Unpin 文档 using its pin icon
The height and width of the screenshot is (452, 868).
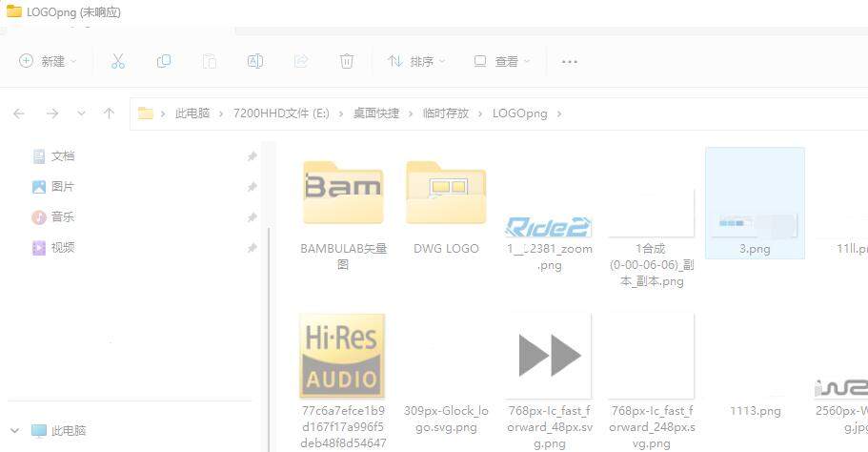point(252,156)
